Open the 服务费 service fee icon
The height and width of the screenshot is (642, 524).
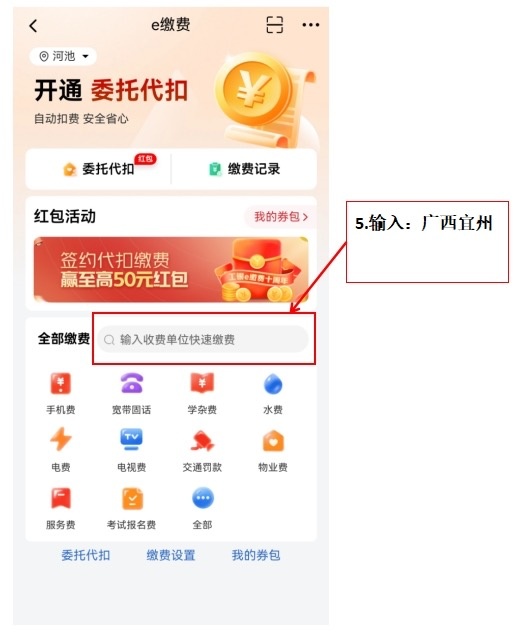coord(61,508)
